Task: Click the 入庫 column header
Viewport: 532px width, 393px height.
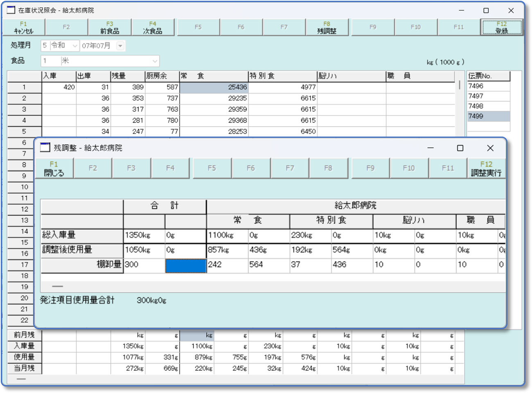Action: tap(59, 76)
